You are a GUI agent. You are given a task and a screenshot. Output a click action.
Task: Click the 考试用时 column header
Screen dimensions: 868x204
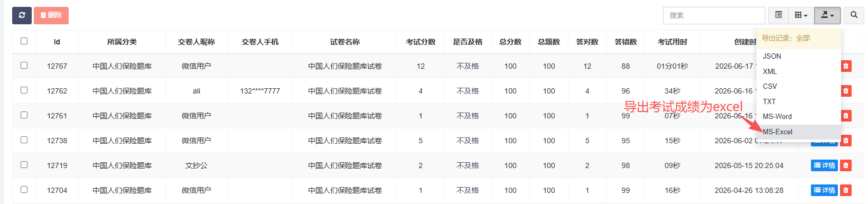(673, 42)
